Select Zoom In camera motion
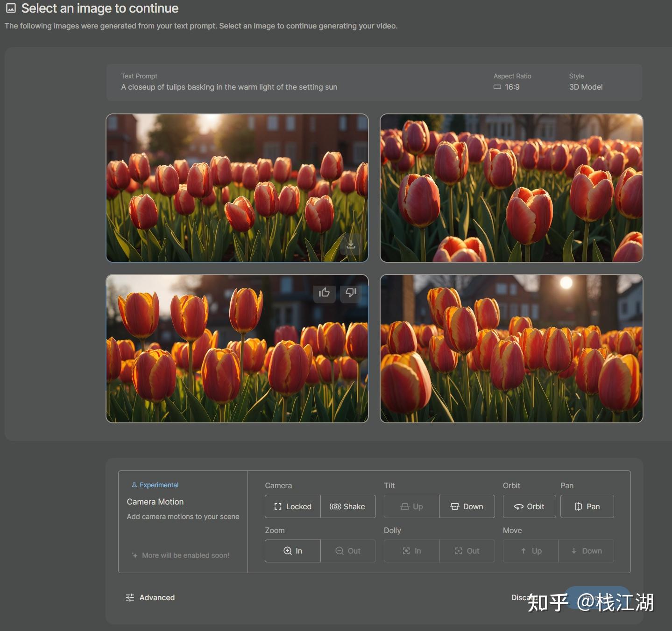Screen dimensions: 672x631 point(293,551)
